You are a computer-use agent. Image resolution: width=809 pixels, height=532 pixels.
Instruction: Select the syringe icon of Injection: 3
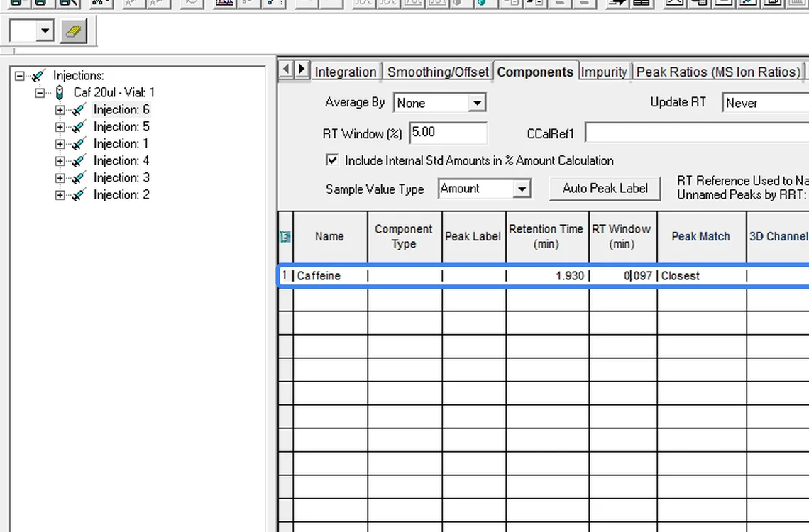79,178
